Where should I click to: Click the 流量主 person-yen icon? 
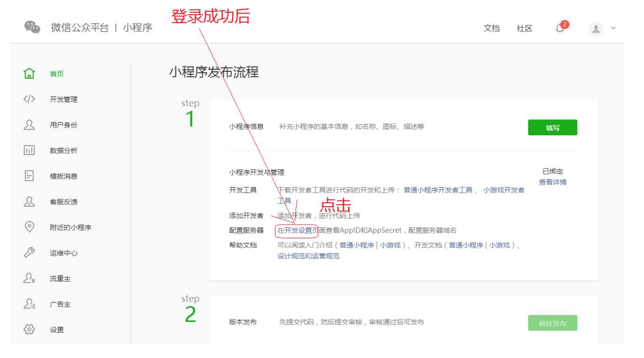click(29, 279)
